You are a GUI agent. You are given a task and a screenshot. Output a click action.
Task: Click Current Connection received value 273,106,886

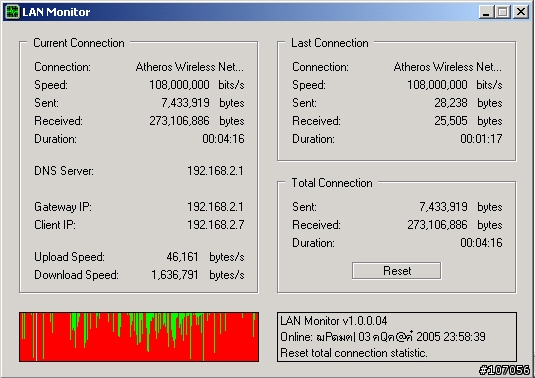pos(179,121)
